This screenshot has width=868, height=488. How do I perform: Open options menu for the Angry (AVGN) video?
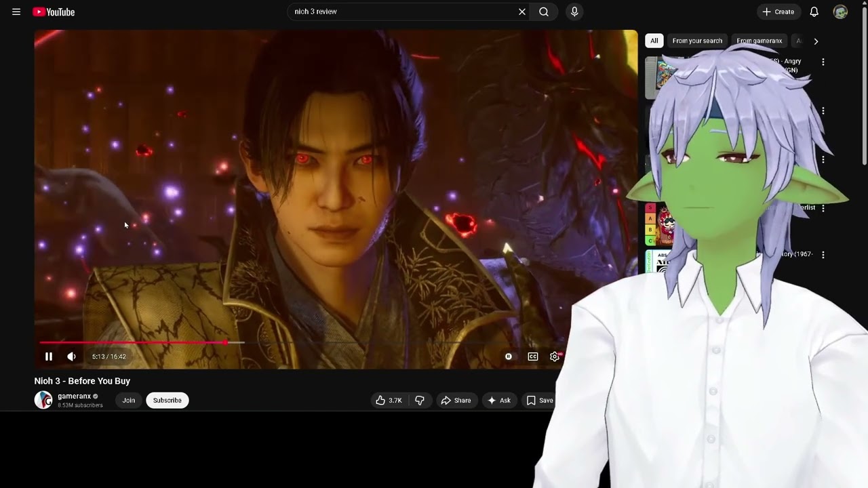pos(823,62)
